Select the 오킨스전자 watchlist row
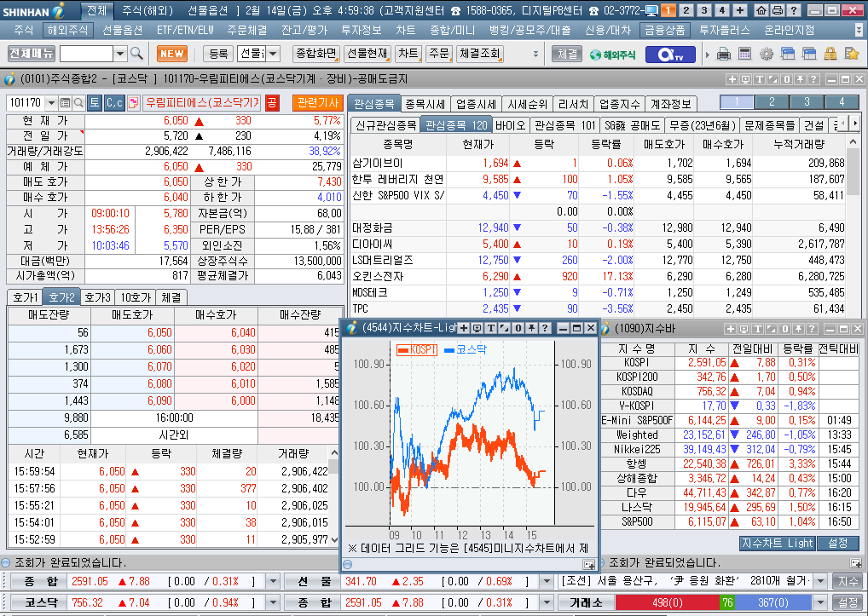868x616 pixels. click(x=598, y=276)
